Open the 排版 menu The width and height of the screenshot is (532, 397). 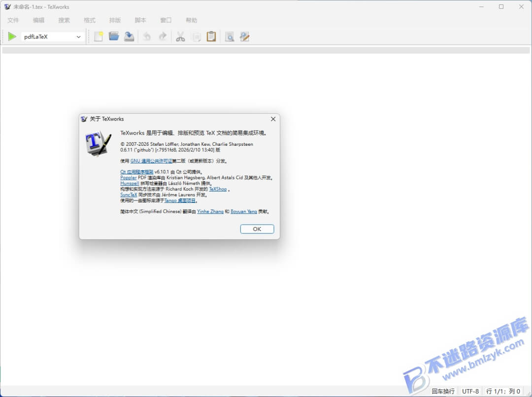click(115, 20)
